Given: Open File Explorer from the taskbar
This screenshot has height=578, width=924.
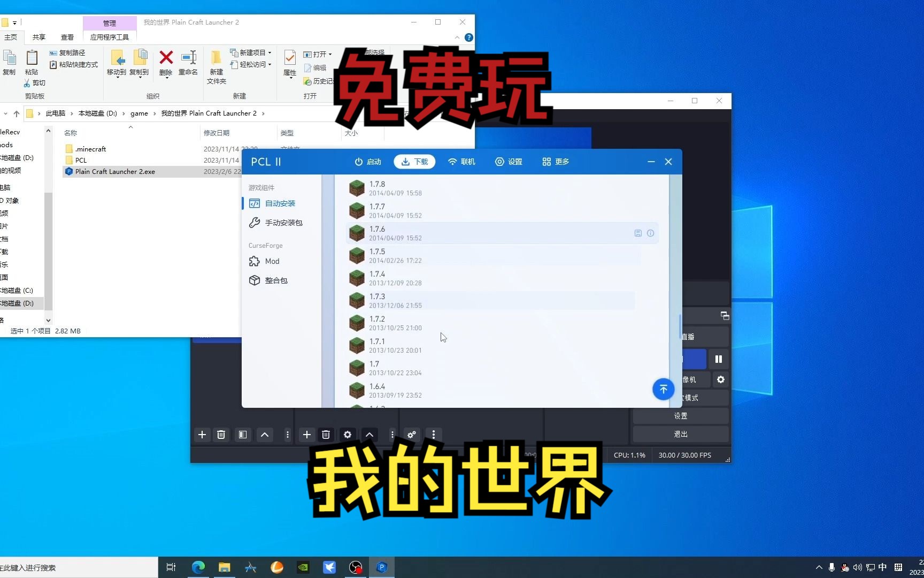Looking at the screenshot, I should 225,567.
